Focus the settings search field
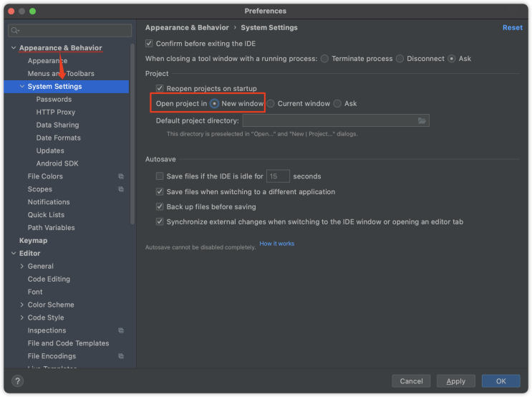The image size is (532, 397). pos(70,31)
